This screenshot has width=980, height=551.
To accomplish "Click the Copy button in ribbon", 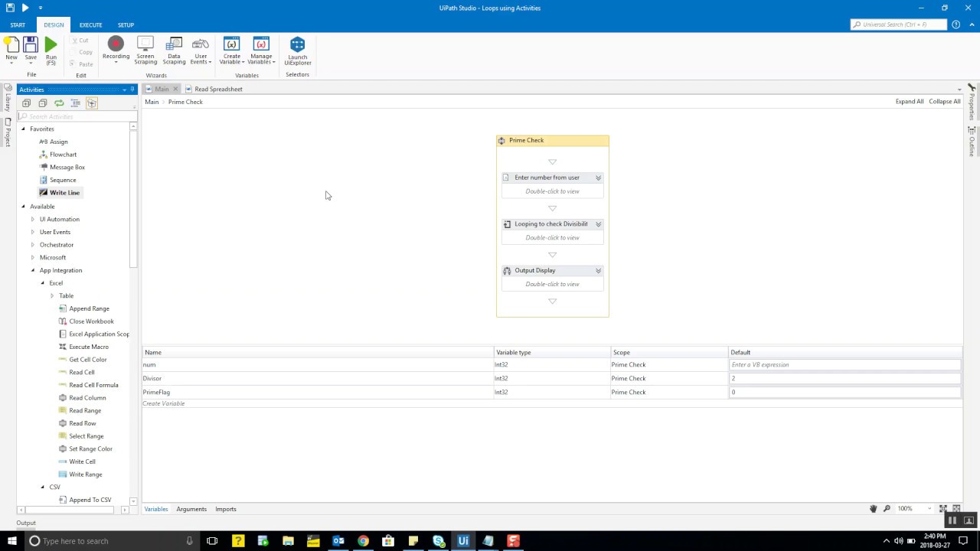I will tap(80, 52).
